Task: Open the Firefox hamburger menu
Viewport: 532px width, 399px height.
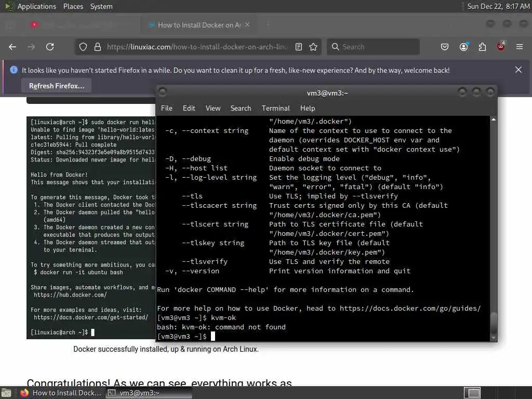Action: pos(520,47)
